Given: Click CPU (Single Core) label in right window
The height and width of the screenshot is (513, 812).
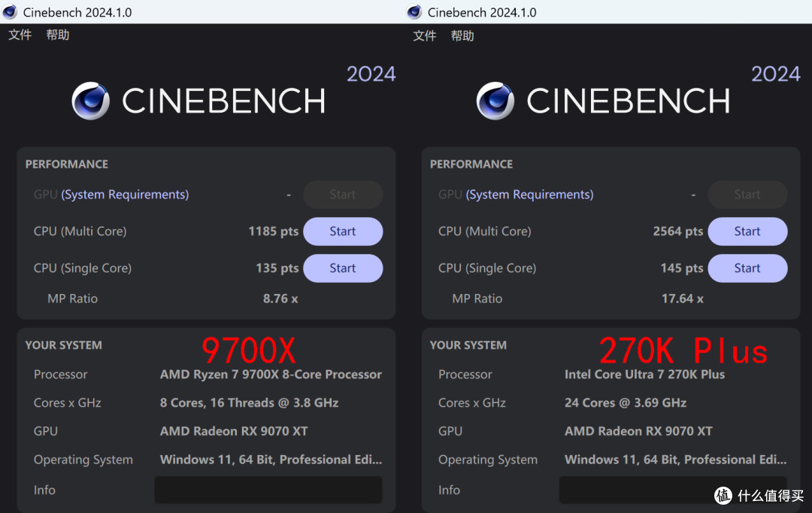Looking at the screenshot, I should click(x=487, y=268).
